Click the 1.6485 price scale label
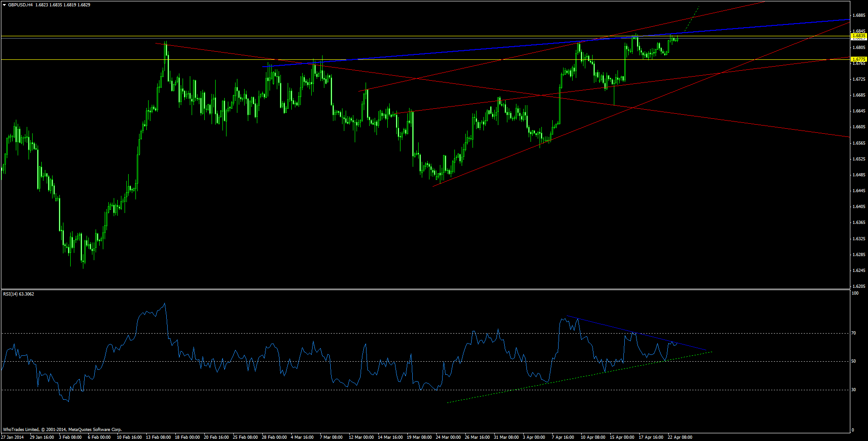Image resolution: width=868 pixels, height=441 pixels. (x=859, y=175)
